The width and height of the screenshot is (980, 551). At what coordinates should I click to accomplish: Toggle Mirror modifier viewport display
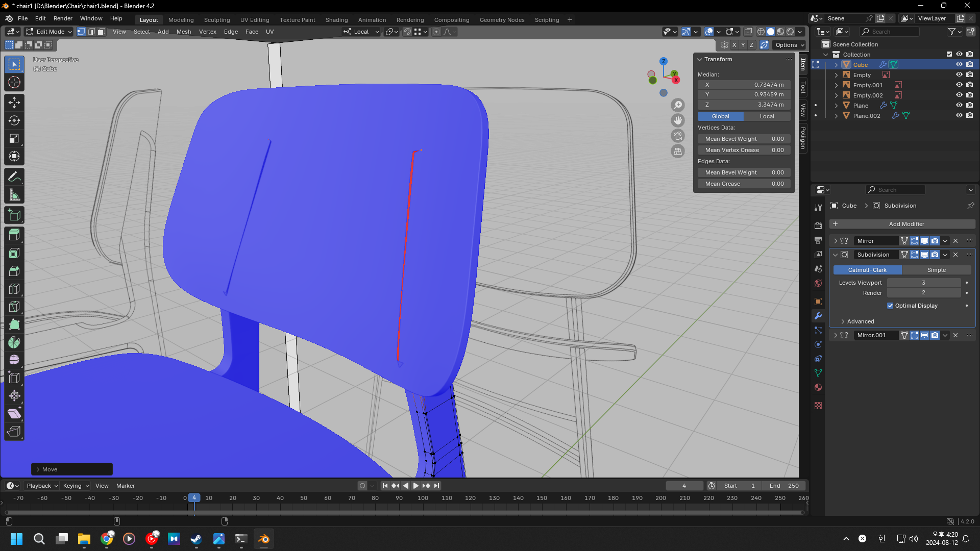pyautogui.click(x=924, y=241)
